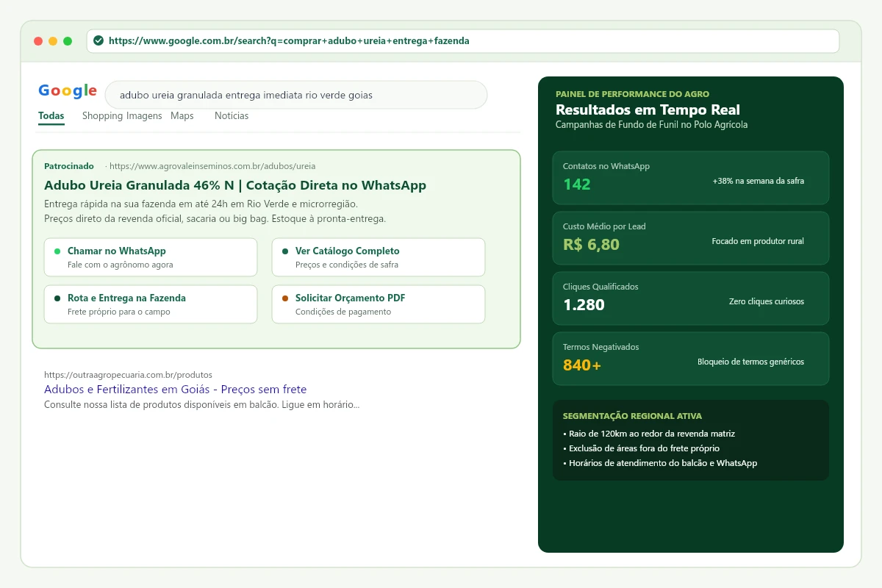Click dot icon beside Rota e Entrega na Fazenda
This screenshot has width=882, height=588.
(x=57, y=298)
